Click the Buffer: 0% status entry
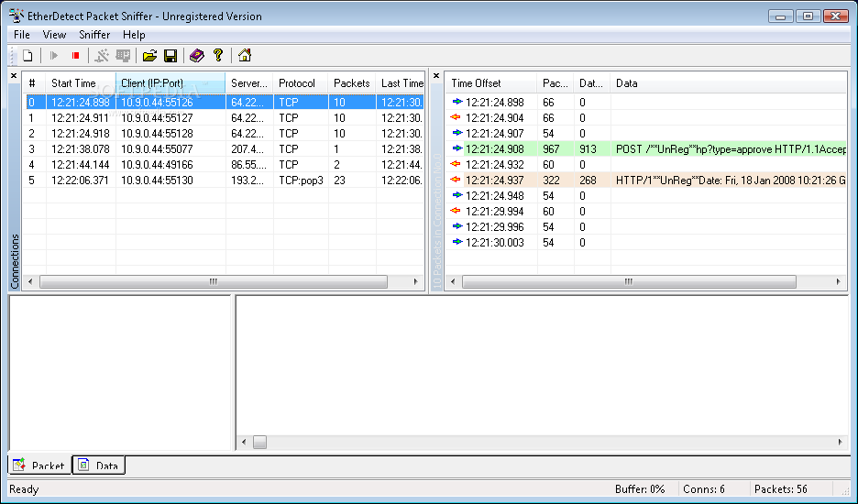The height and width of the screenshot is (504, 858). coord(640,489)
